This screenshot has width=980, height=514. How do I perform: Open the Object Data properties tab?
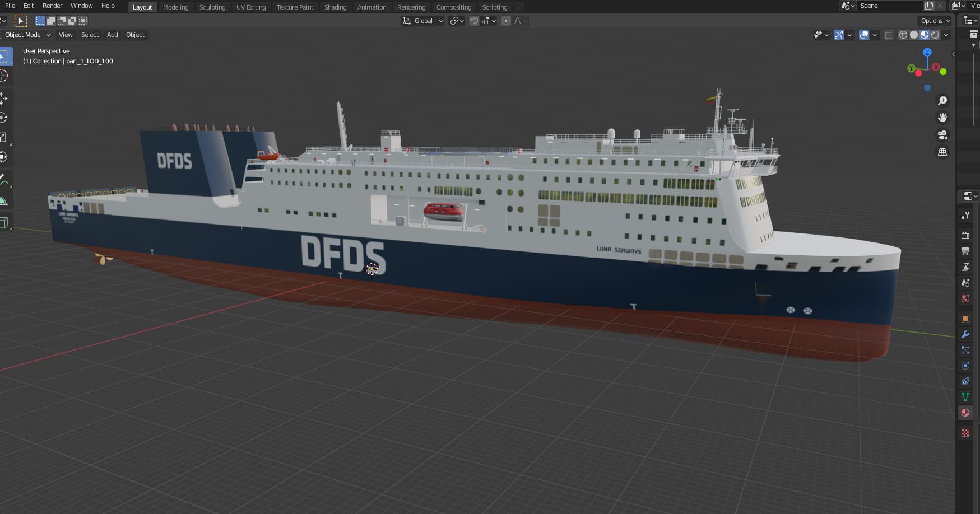[965, 397]
